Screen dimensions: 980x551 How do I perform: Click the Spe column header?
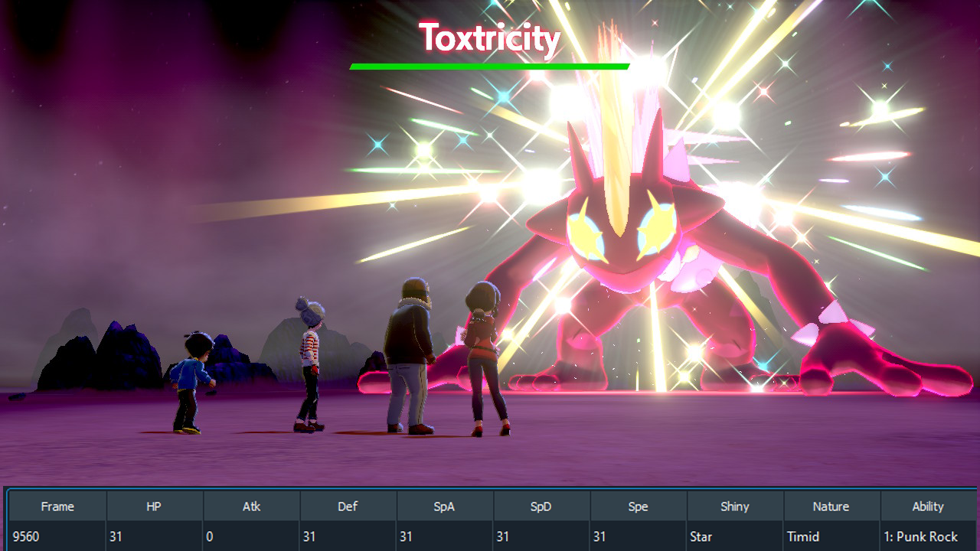639,507
